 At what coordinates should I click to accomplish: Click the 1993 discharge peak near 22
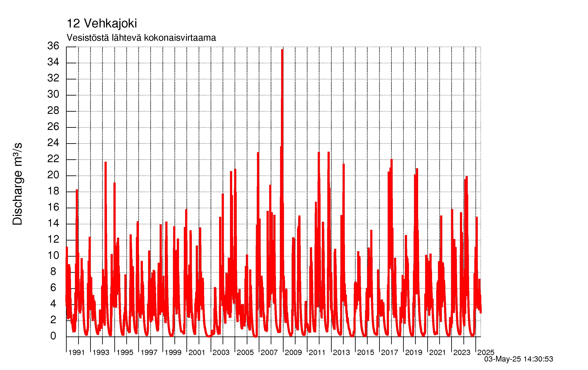[x=105, y=163]
